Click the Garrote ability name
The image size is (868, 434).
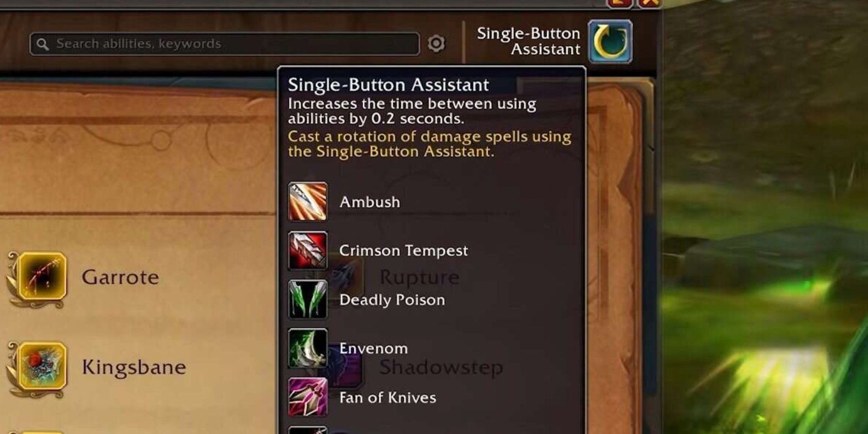pyautogui.click(x=120, y=277)
